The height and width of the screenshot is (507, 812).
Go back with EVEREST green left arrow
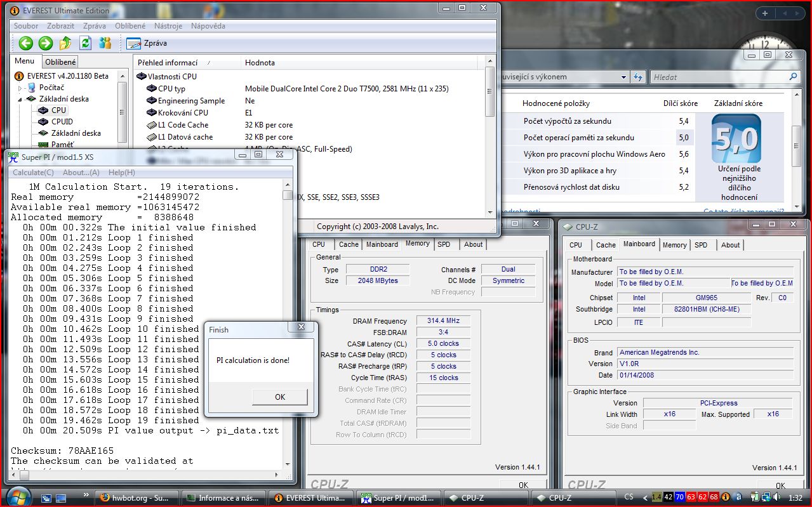pyautogui.click(x=25, y=43)
